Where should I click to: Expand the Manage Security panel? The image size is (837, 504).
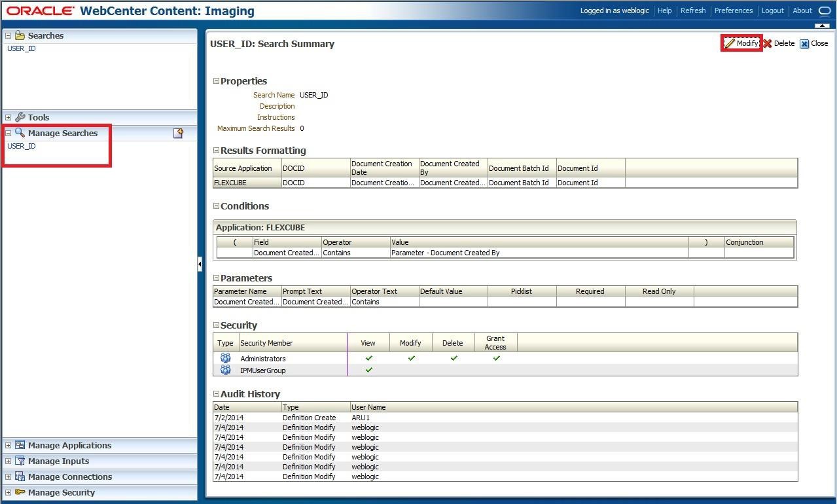tap(8, 493)
